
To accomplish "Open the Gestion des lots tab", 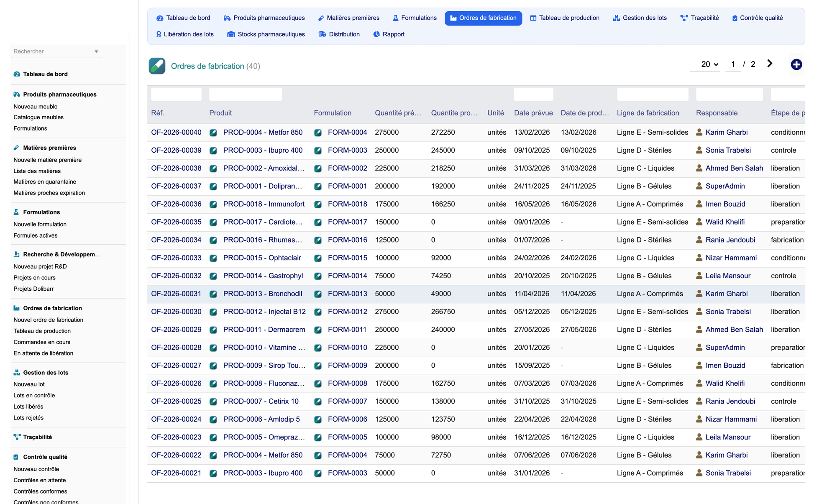I will 640,18.
